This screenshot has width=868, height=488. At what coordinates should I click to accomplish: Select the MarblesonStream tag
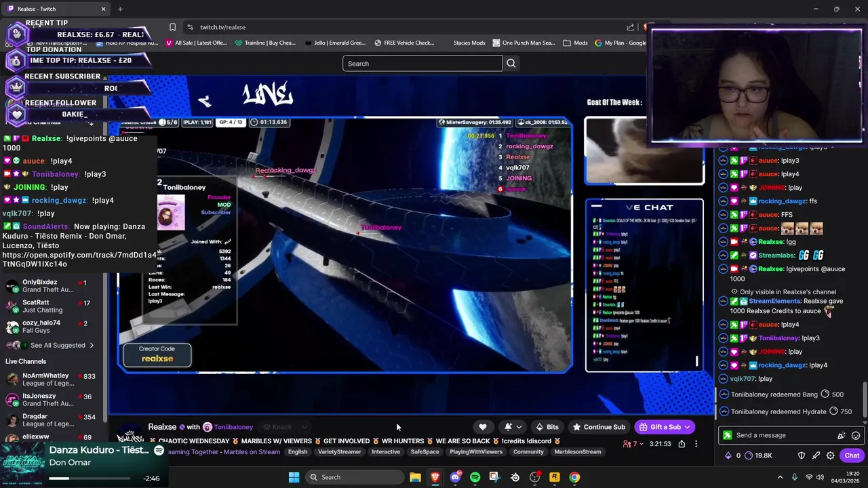click(x=578, y=452)
